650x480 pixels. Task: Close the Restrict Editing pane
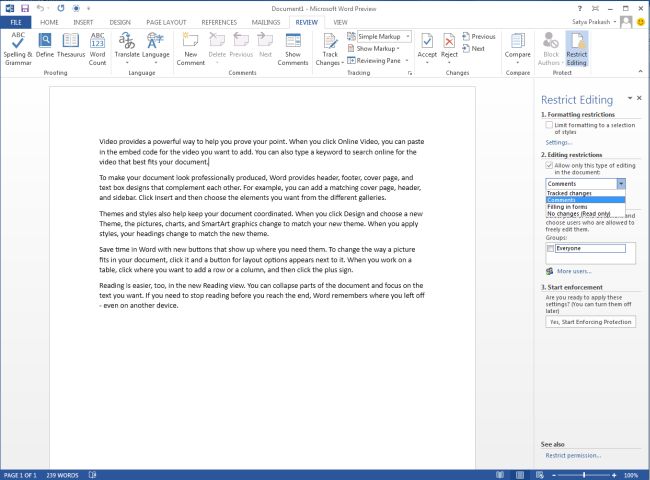639,98
